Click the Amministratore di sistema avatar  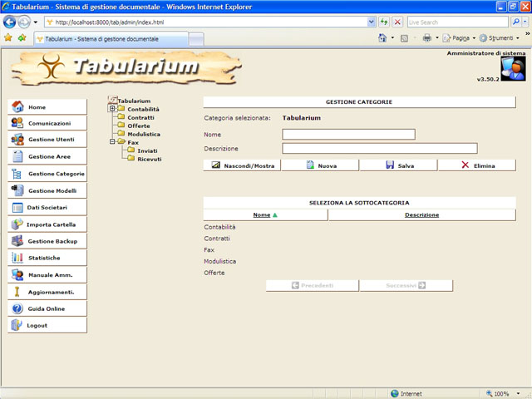pos(513,68)
